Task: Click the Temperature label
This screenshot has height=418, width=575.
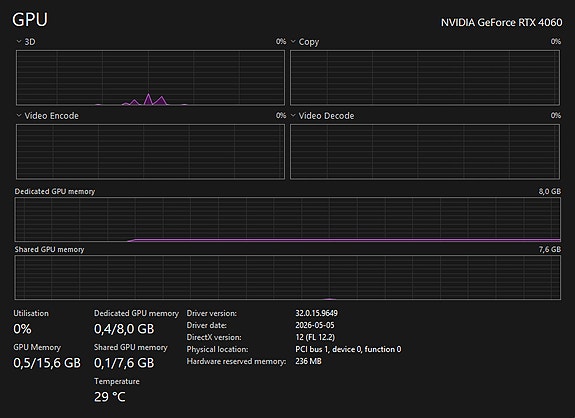Action: [117, 381]
